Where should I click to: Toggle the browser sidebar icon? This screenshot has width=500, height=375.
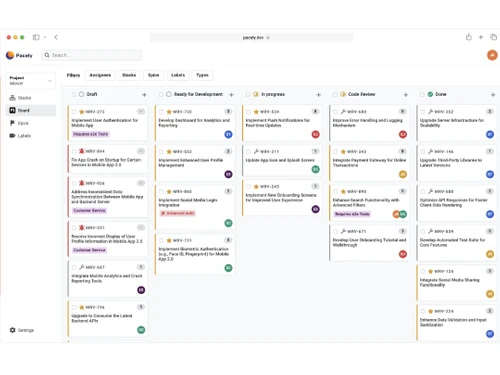pyautogui.click(x=36, y=37)
